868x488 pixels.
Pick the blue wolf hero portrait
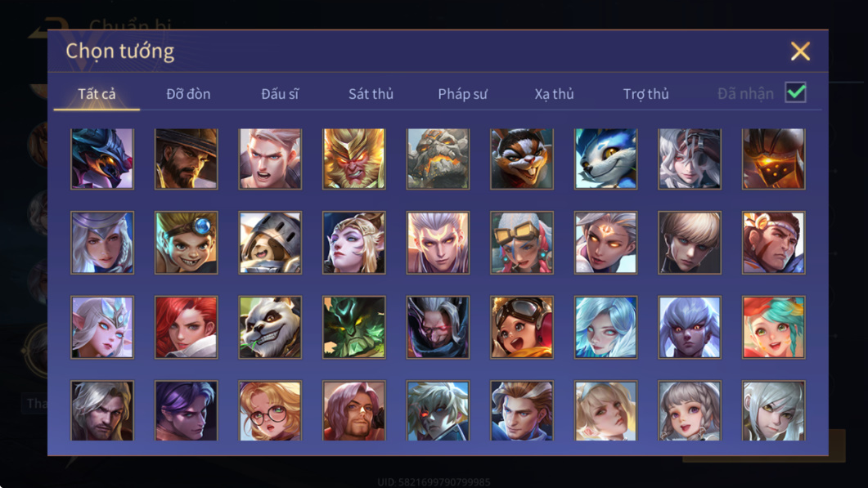coord(605,159)
